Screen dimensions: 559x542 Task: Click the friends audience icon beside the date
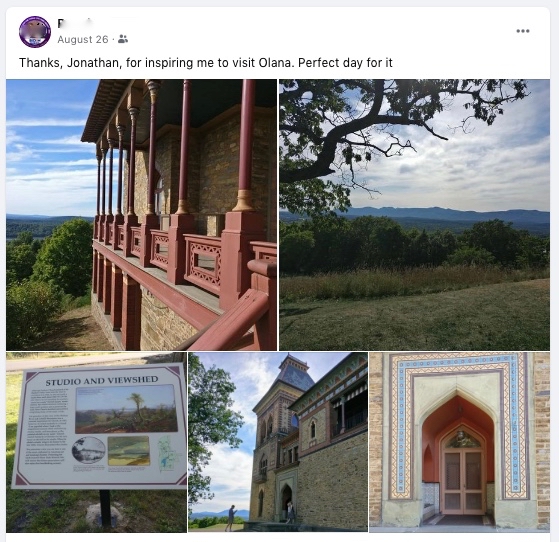point(123,39)
